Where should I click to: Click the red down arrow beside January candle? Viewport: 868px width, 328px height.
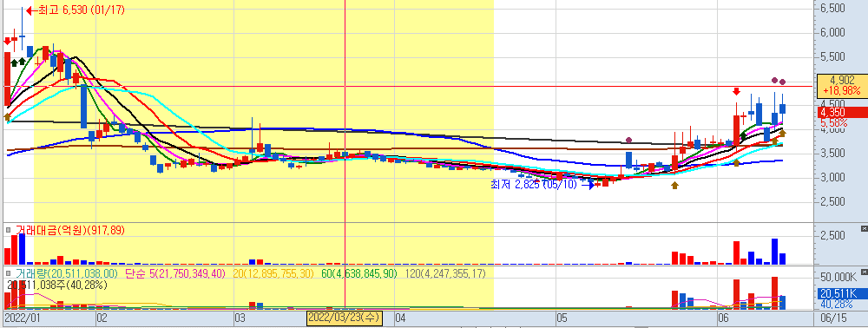click(7, 41)
